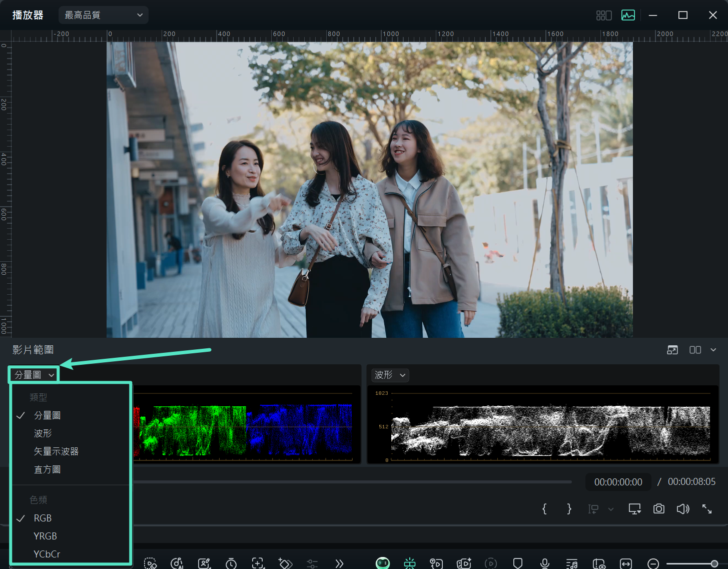This screenshot has height=569, width=728.
Task: Pop out the video scopes panel
Action: (x=672, y=350)
